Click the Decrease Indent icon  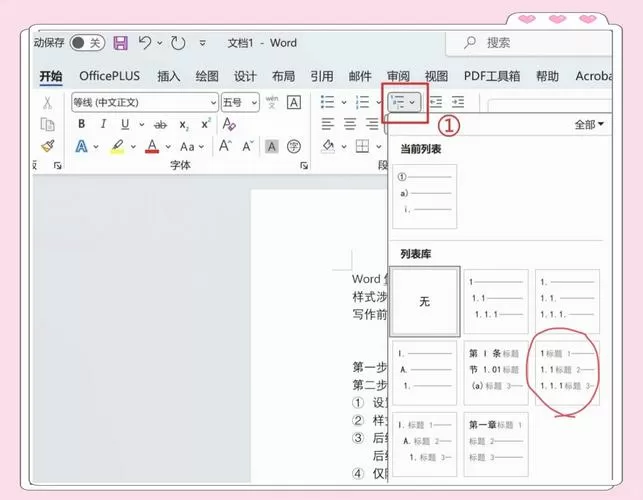click(x=436, y=102)
